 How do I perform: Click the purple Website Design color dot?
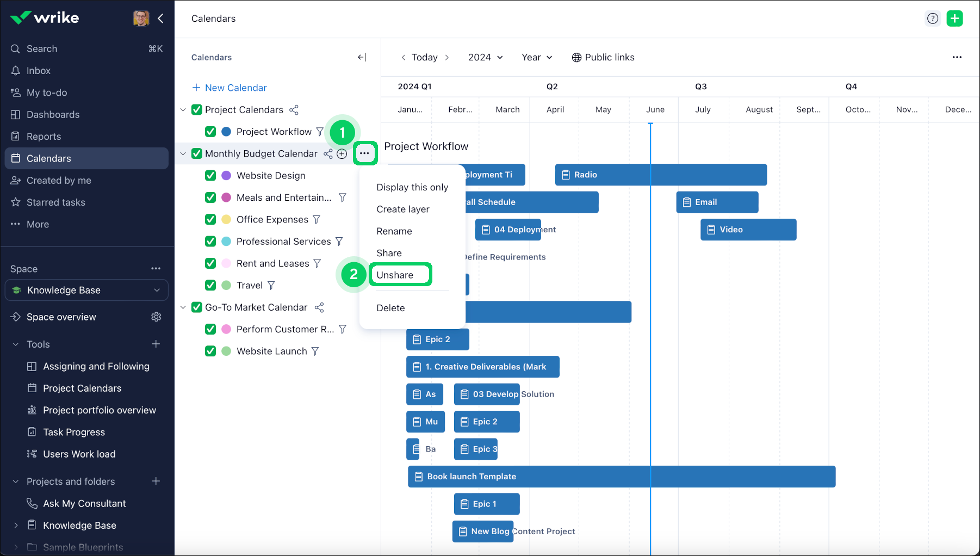click(x=226, y=176)
